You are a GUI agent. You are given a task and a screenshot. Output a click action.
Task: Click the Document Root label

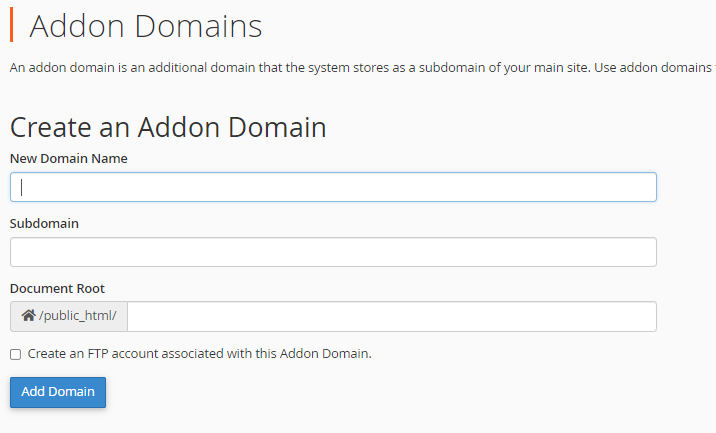click(57, 288)
